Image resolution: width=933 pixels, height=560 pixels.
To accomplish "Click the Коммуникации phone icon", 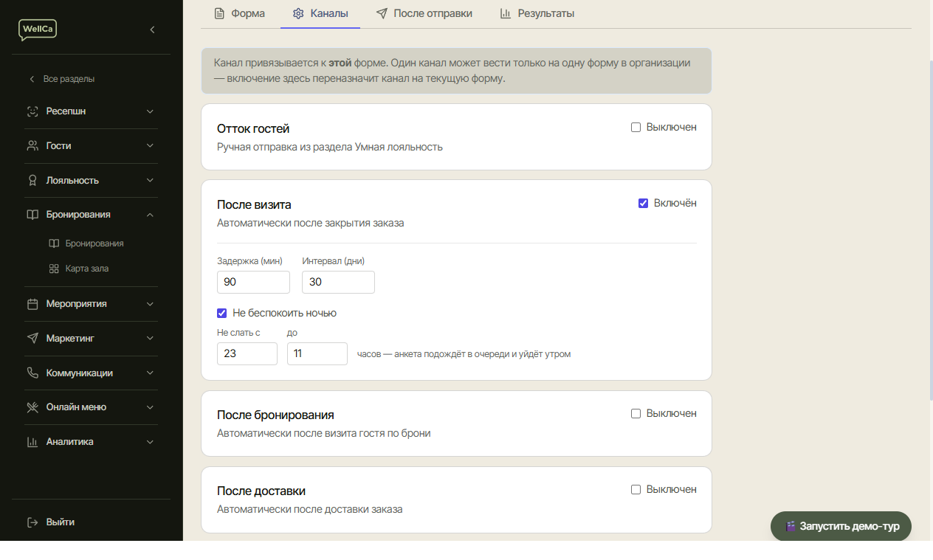I will pyautogui.click(x=32, y=373).
